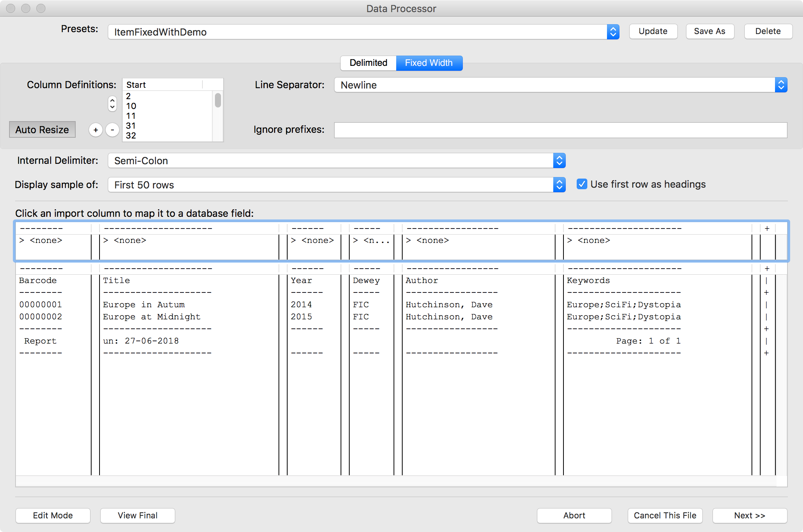This screenshot has width=803, height=532.
Task: Click the Ignore prefixes input field
Action: point(561,130)
